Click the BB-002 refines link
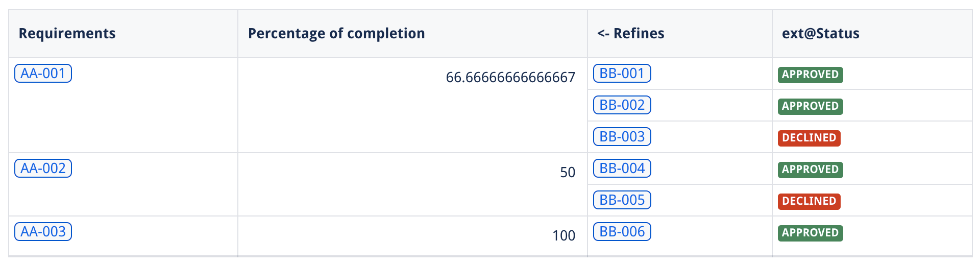 coord(622,105)
